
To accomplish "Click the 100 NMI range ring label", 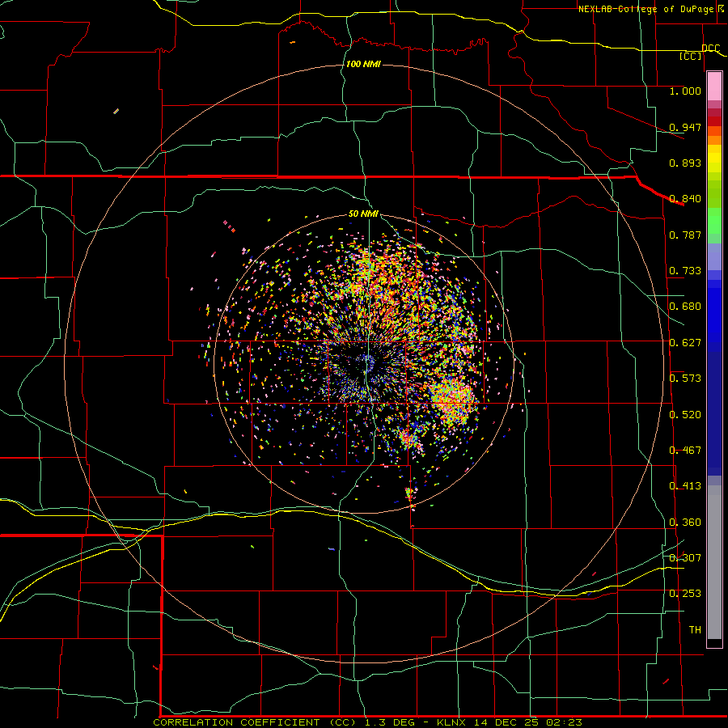I will click(x=363, y=64).
